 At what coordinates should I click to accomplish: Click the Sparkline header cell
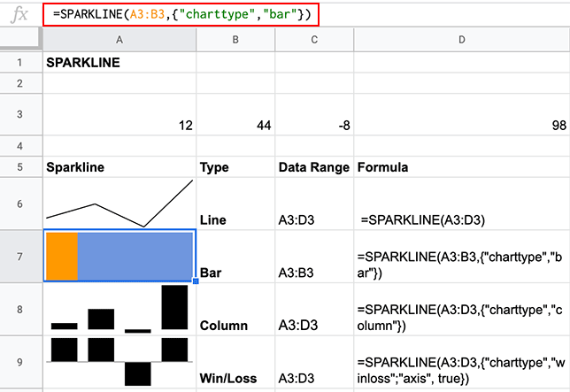click(119, 167)
